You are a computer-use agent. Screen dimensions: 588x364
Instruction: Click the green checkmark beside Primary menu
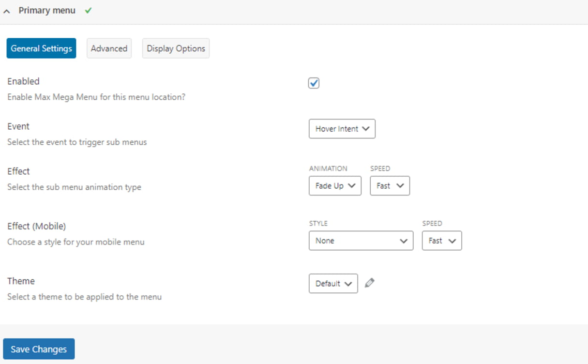pos(88,11)
